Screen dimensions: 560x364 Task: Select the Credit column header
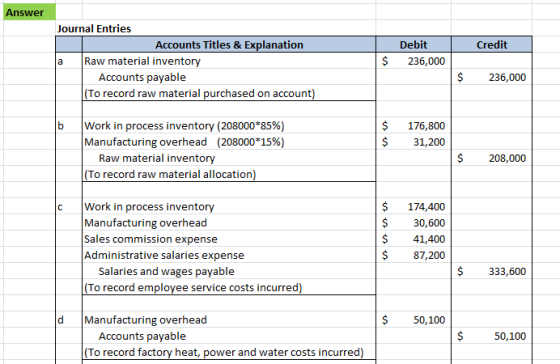tap(491, 45)
